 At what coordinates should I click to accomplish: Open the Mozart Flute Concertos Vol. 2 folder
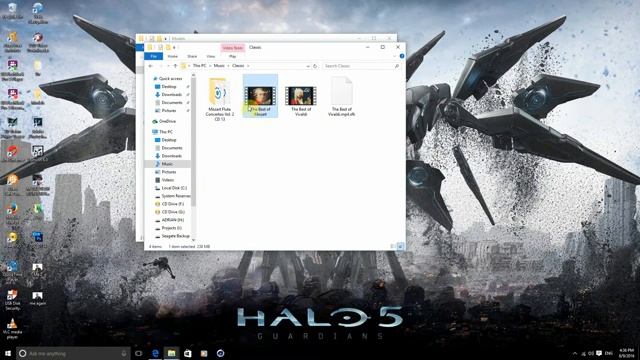click(x=220, y=98)
